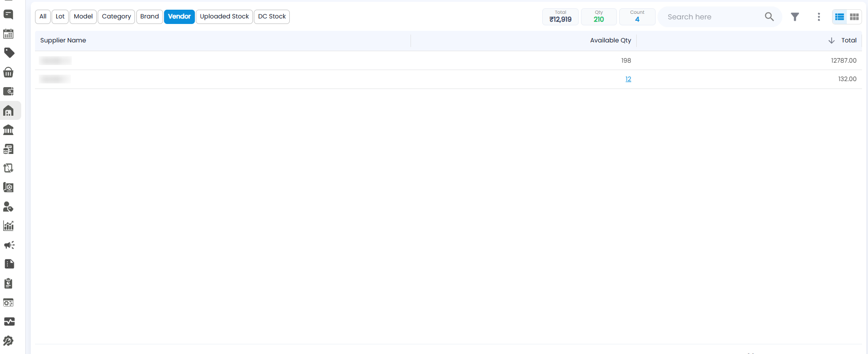Open the bar chart reports sidebar icon
The height and width of the screenshot is (354, 868).
[x=8, y=226]
